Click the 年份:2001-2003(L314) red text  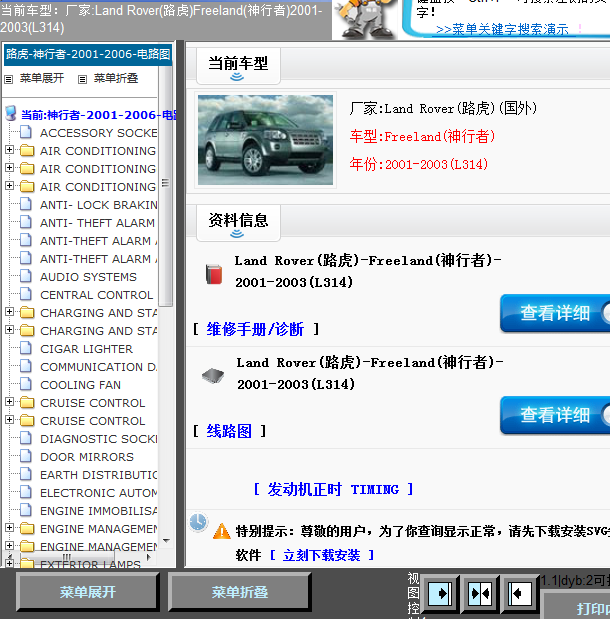419,164
